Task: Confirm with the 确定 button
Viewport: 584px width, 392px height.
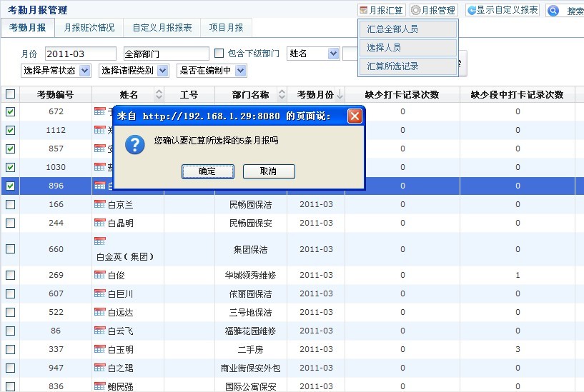Action: coord(208,171)
